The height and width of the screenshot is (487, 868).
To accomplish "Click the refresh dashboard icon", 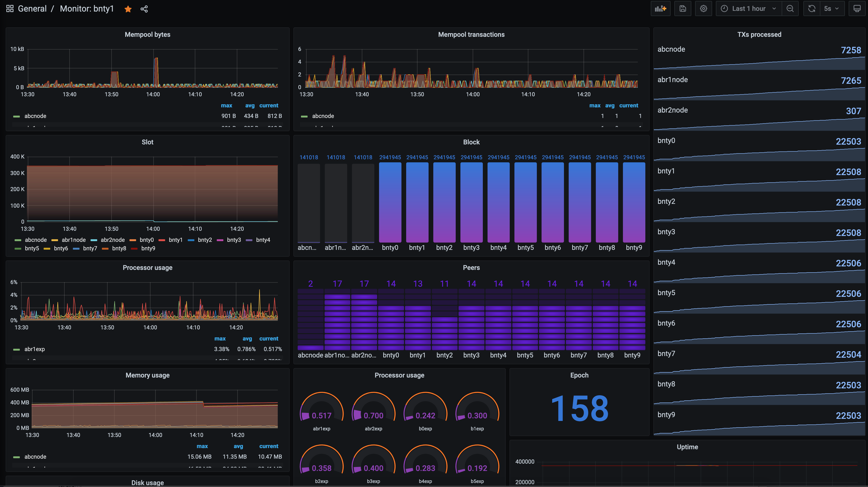I will click(x=812, y=9).
